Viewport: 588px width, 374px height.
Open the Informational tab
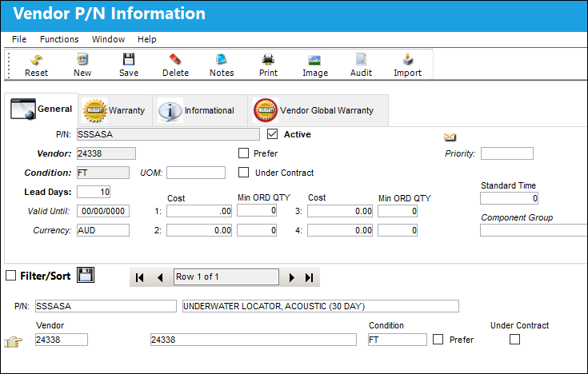pyautogui.click(x=200, y=110)
